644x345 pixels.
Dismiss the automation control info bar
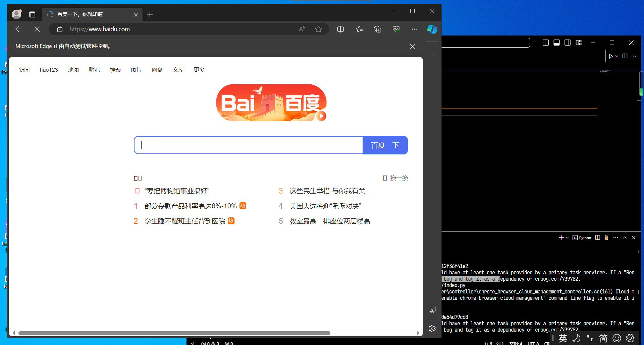point(413,46)
